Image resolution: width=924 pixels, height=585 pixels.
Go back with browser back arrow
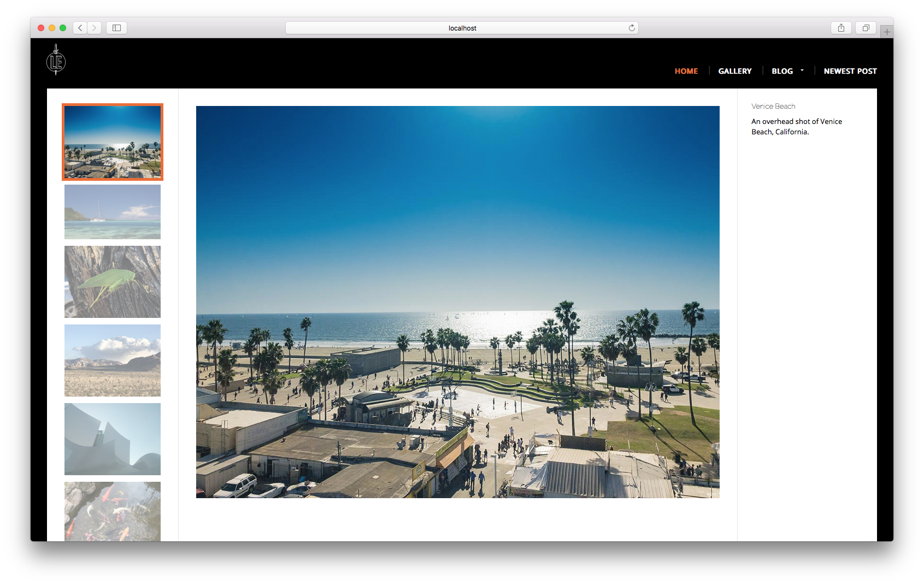[x=80, y=28]
